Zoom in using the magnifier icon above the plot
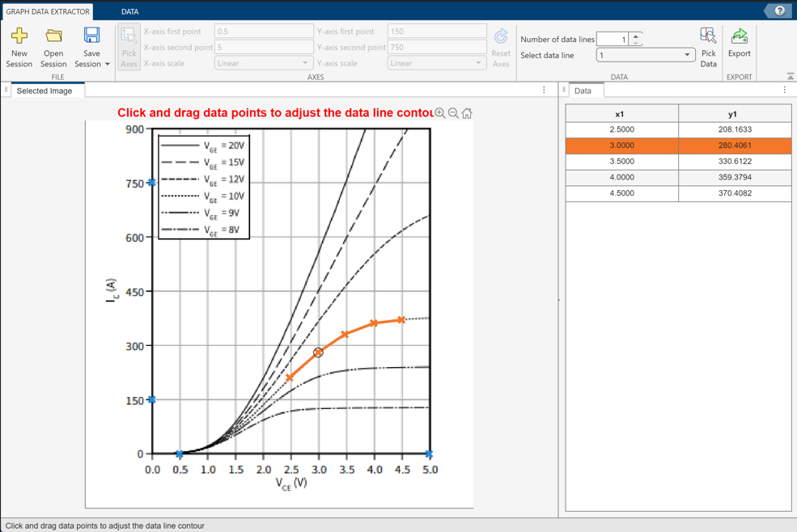Image resolution: width=797 pixels, height=532 pixels. point(441,114)
